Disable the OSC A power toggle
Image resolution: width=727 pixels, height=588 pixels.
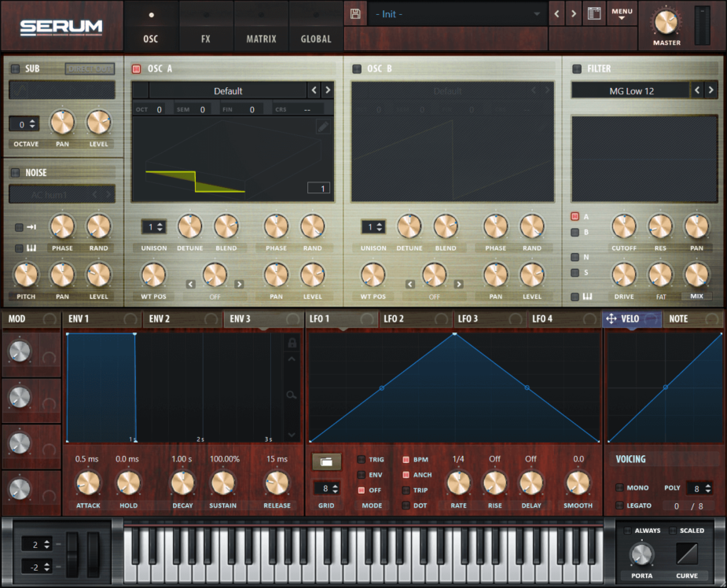136,68
